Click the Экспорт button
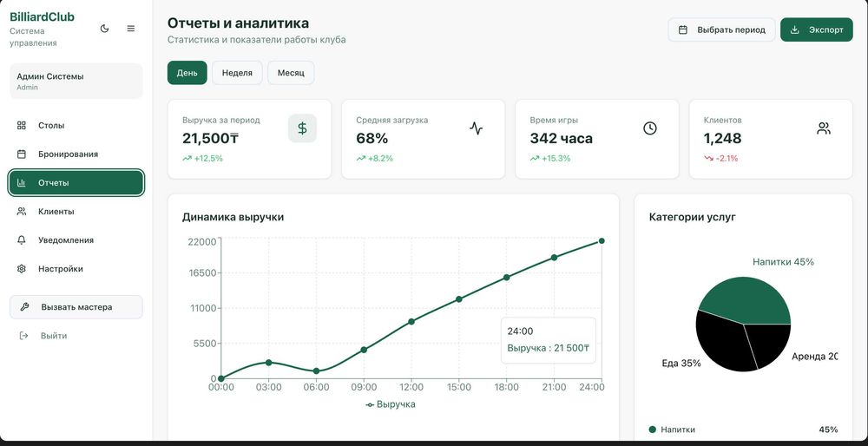The width and height of the screenshot is (868, 446). coord(817,30)
